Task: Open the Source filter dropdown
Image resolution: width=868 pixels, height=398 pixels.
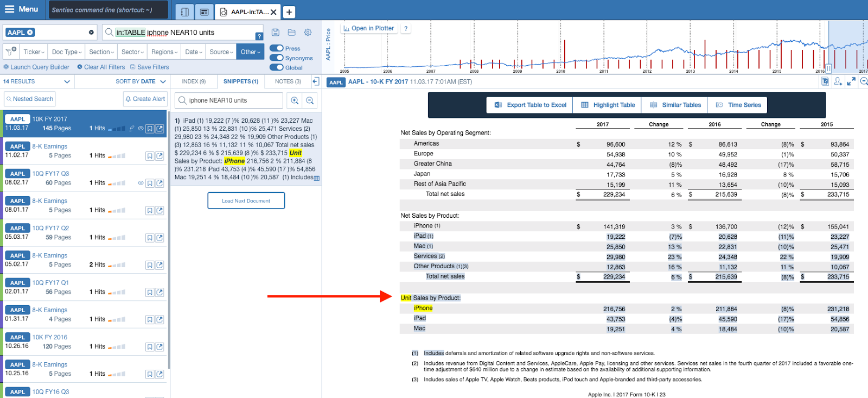Action: pos(221,52)
